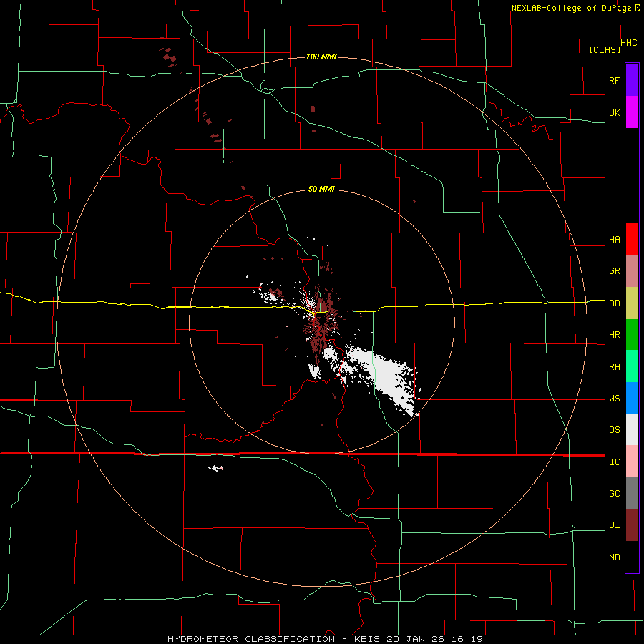
Task: Click the DS white legend swatch
Action: 632,429
